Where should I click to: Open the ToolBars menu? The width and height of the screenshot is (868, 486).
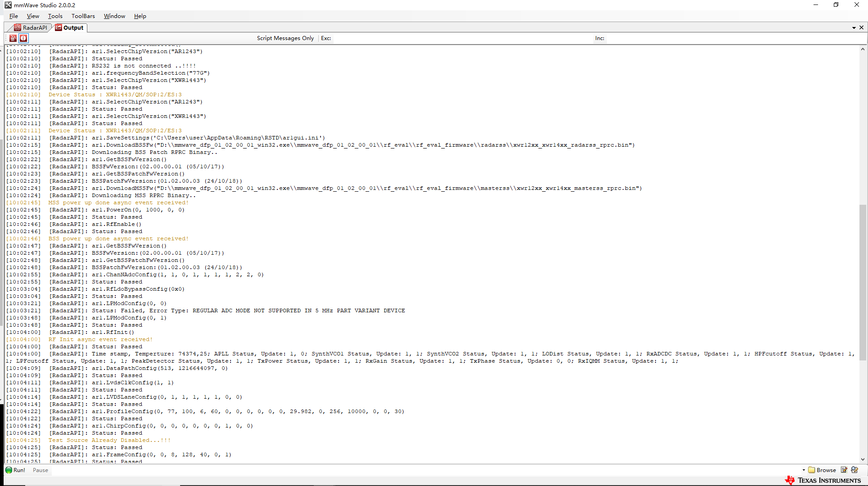(83, 16)
